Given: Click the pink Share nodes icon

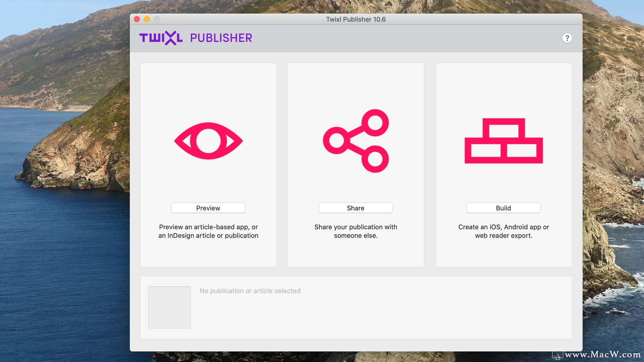Looking at the screenshot, I should point(356,141).
